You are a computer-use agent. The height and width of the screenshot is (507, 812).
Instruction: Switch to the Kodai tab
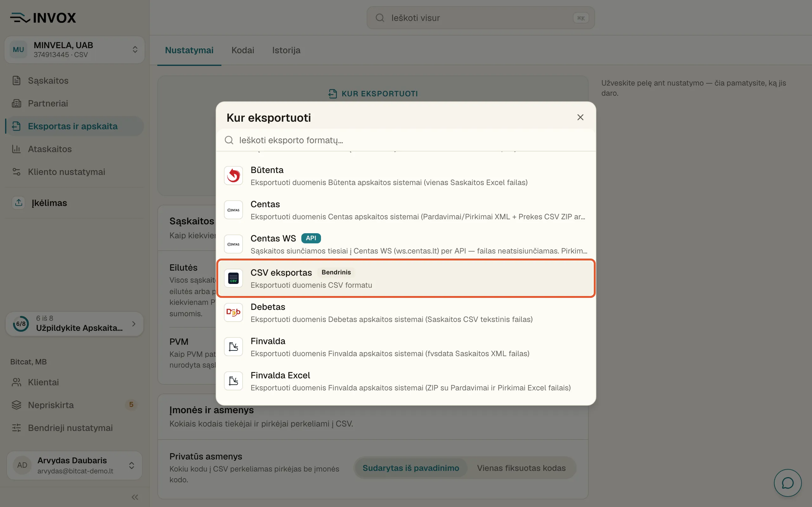(x=243, y=50)
